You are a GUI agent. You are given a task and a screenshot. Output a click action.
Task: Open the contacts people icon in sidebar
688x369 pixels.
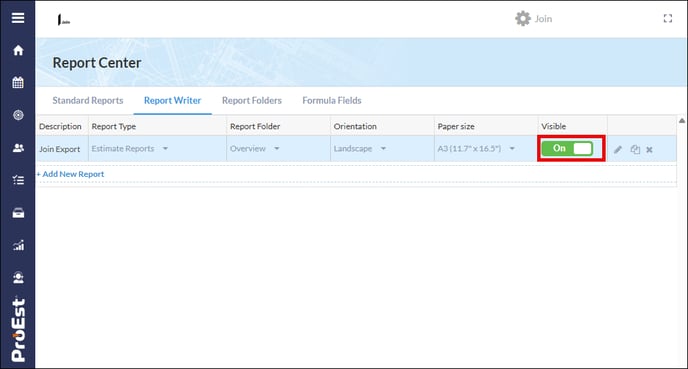[18, 148]
